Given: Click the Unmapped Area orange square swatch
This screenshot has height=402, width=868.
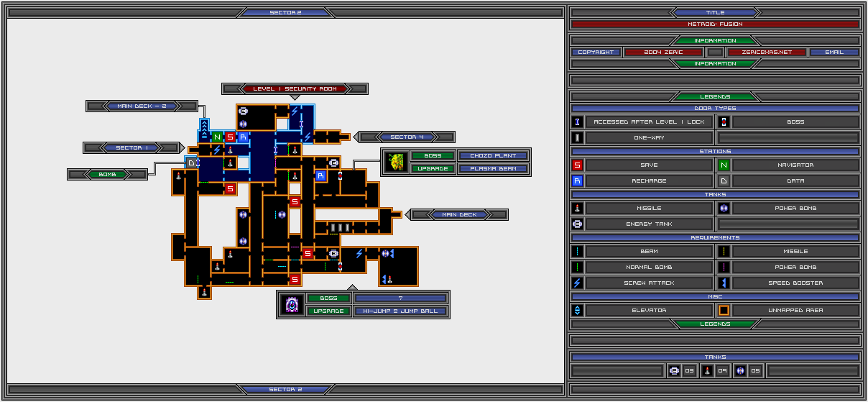Looking at the screenshot, I should 724,311.
